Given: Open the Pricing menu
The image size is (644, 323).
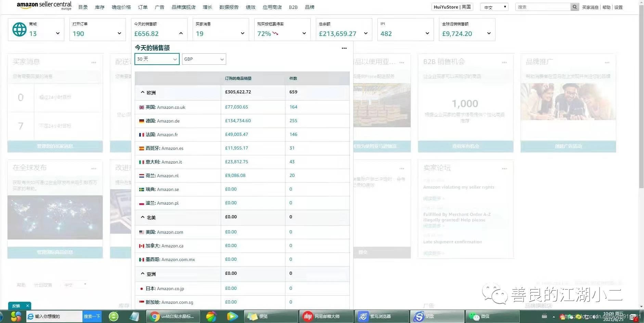Looking at the screenshot, I should click(121, 7).
